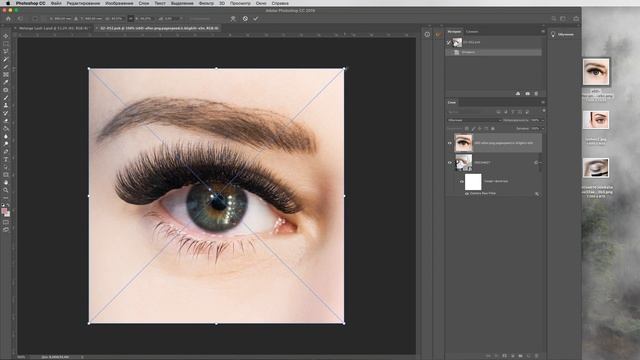The image size is (640, 360).
Task: Hide the top eye image layer
Action: point(450,143)
